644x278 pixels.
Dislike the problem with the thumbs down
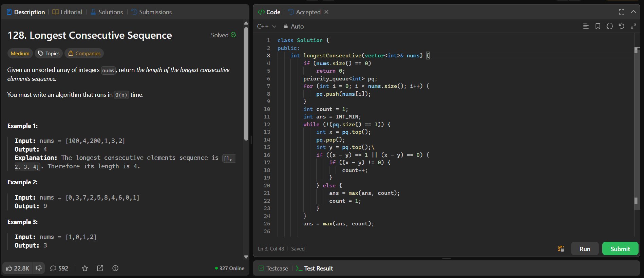pyautogui.click(x=39, y=268)
